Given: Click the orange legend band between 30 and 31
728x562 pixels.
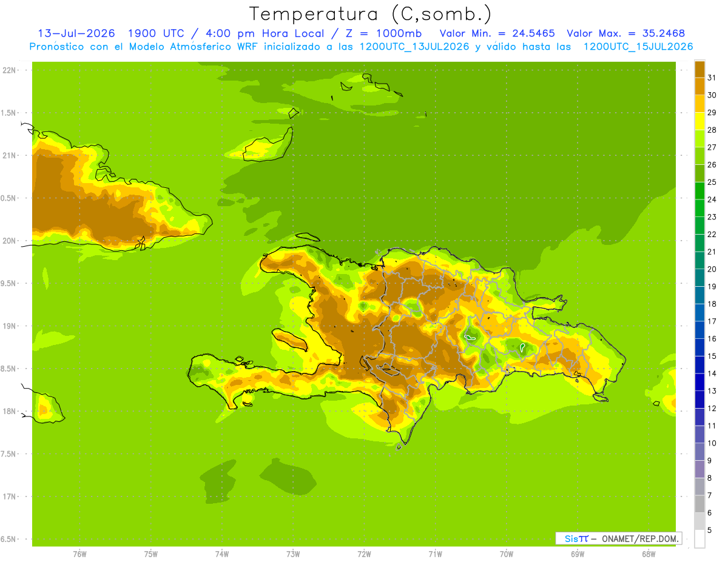Looking at the screenshot, I should point(699,86).
